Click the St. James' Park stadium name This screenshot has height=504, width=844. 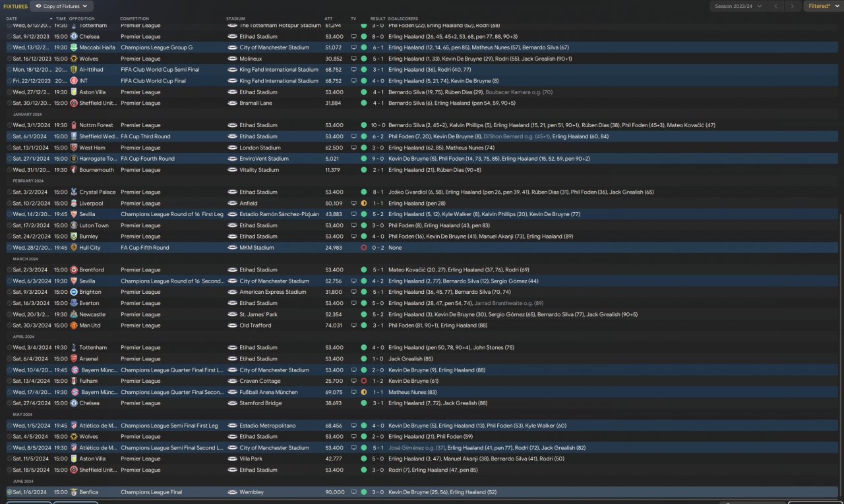click(258, 314)
